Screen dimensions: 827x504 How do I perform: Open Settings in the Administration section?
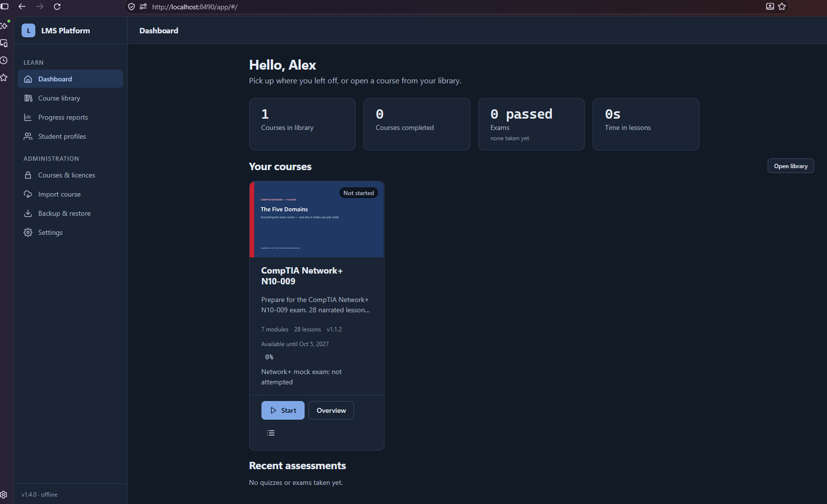(x=70, y=232)
